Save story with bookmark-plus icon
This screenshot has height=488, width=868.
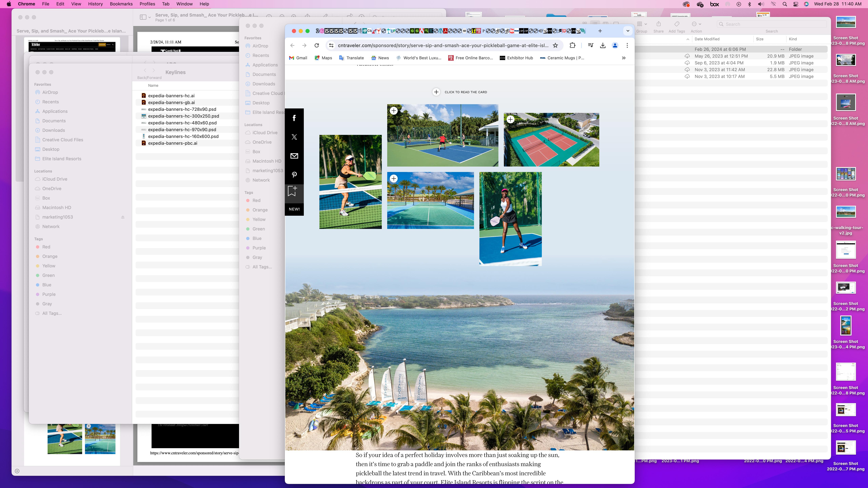292,191
